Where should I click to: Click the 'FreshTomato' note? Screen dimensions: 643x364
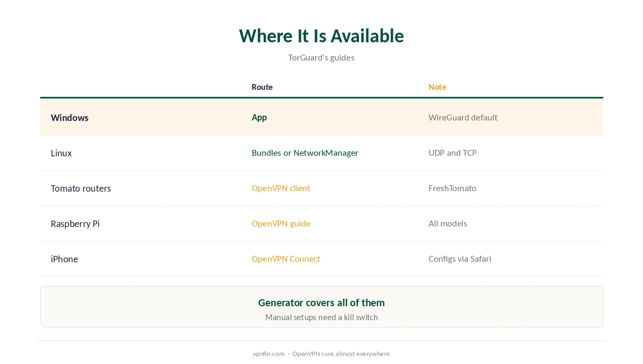(452, 188)
